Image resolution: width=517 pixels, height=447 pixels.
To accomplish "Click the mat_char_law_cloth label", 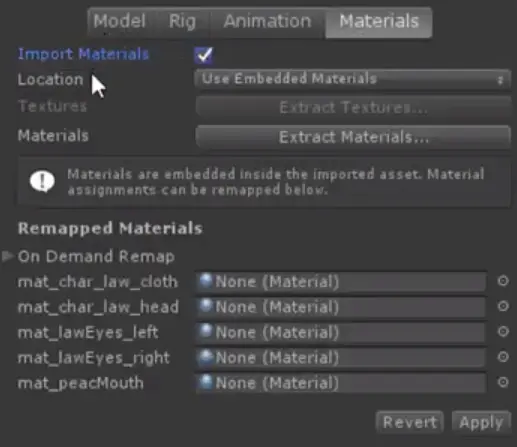I will tap(98, 282).
